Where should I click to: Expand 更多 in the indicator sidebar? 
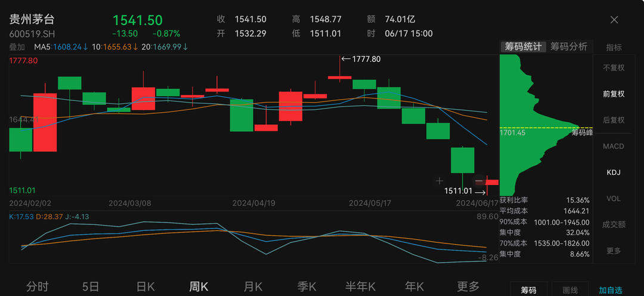point(614,251)
